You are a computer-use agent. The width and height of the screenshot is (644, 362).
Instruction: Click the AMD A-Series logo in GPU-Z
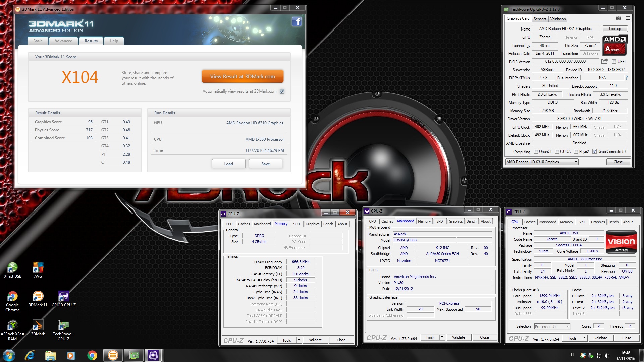point(615,45)
